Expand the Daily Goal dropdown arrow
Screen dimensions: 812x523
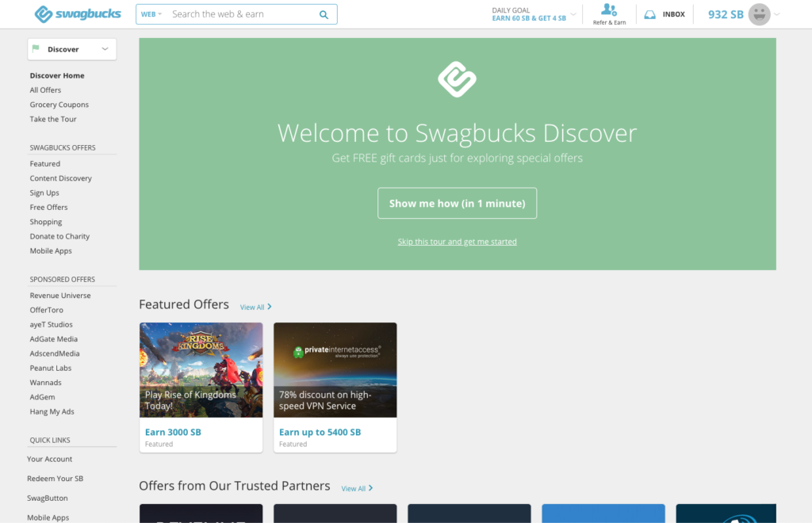tap(573, 14)
